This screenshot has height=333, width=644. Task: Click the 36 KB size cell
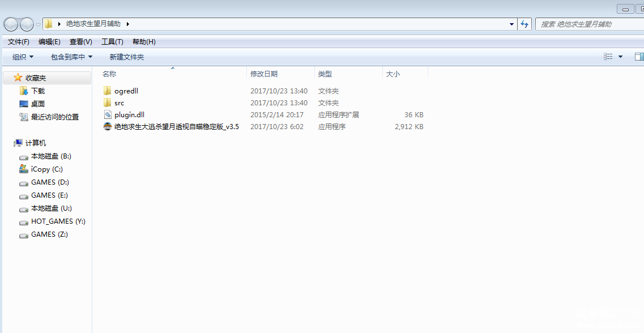pyautogui.click(x=413, y=115)
